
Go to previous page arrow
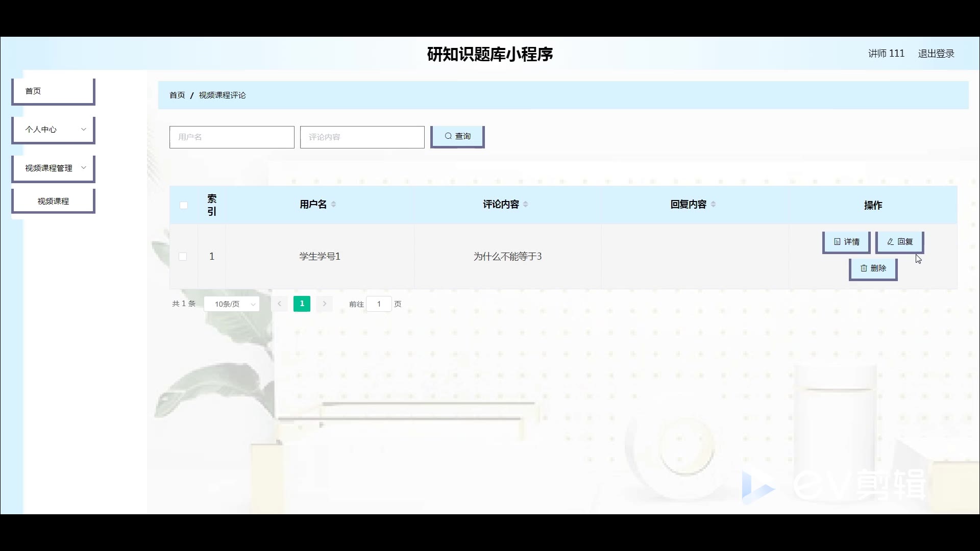pos(279,304)
